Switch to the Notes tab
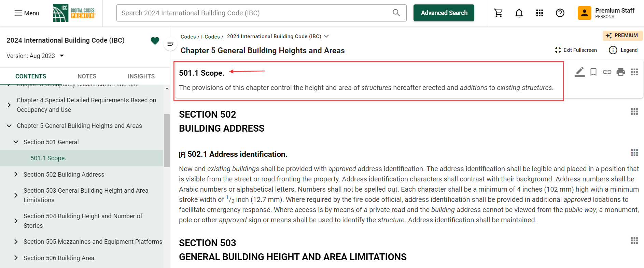The width and height of the screenshot is (644, 268). click(87, 76)
